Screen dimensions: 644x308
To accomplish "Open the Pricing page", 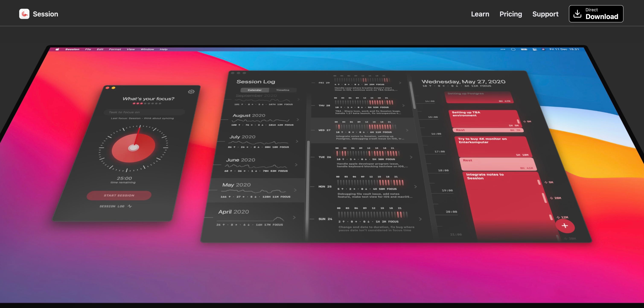I will [510, 14].
